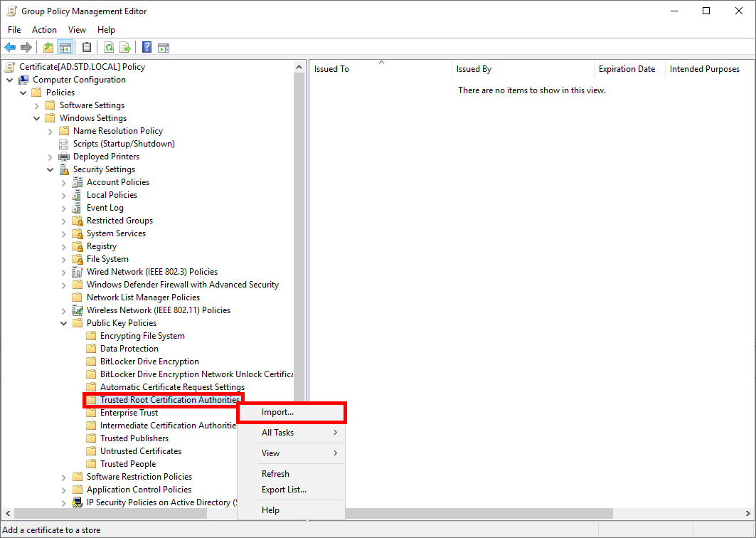Click the Up One Level folder icon
This screenshot has width=756, height=538.
[48, 48]
